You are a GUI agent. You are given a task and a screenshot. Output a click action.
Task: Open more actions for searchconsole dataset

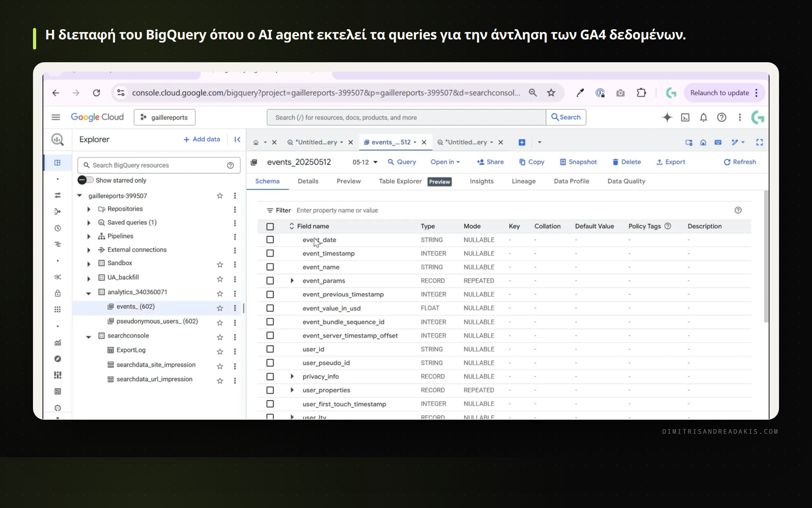coord(235,337)
